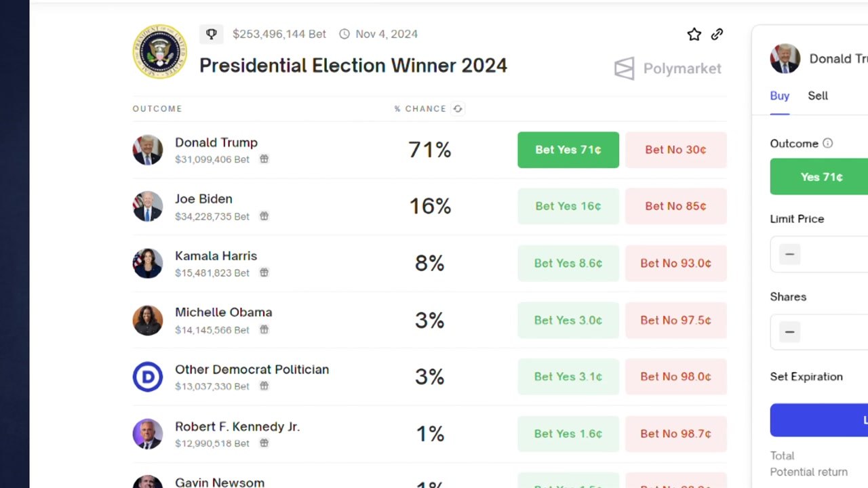Screen dimensions: 868x488
Task: Click the trophy icon near bet total
Action: point(211,34)
